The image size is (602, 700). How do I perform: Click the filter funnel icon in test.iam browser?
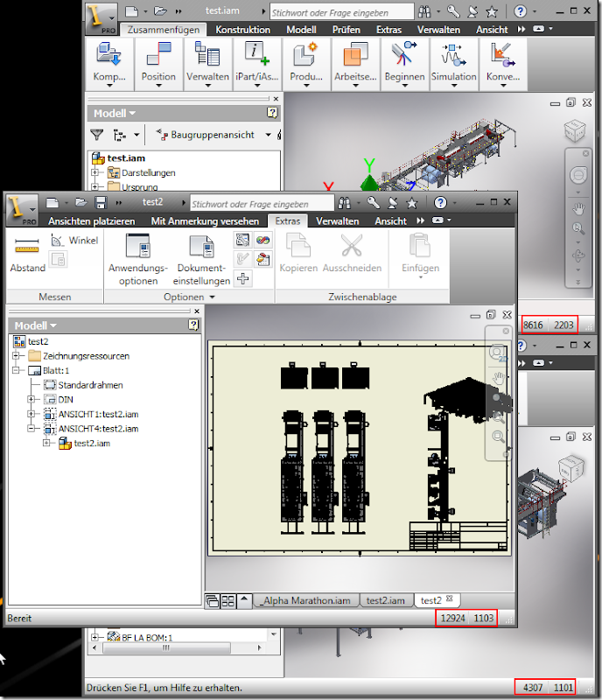[97, 135]
